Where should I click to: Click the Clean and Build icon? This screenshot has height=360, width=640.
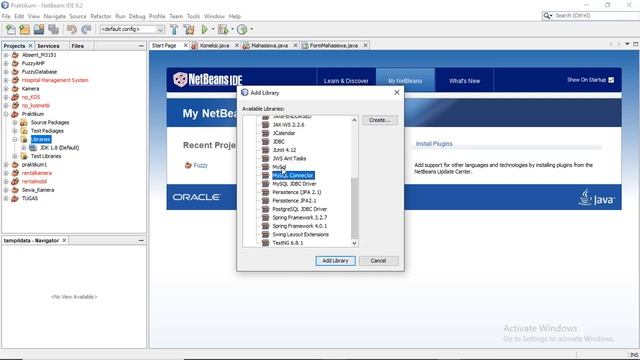pos(189,29)
